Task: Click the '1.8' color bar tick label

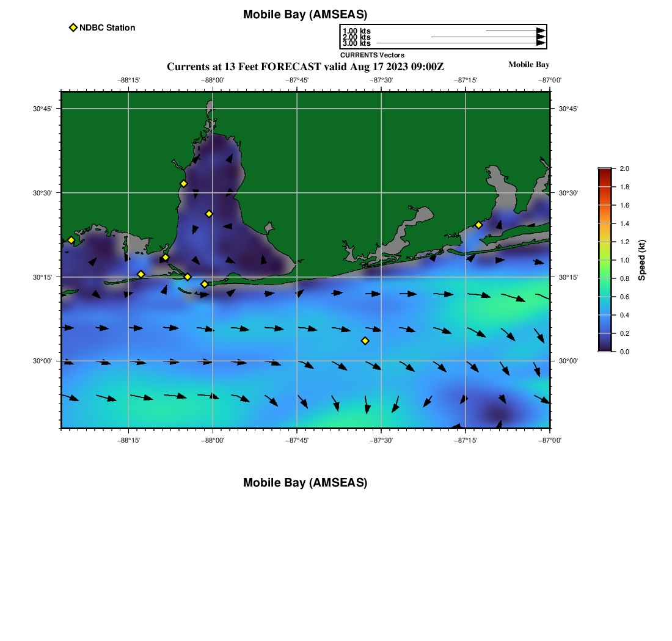Action: (x=624, y=187)
